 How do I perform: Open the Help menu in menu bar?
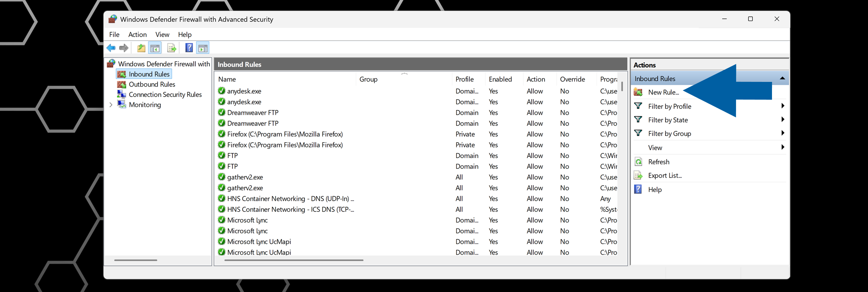coord(185,35)
